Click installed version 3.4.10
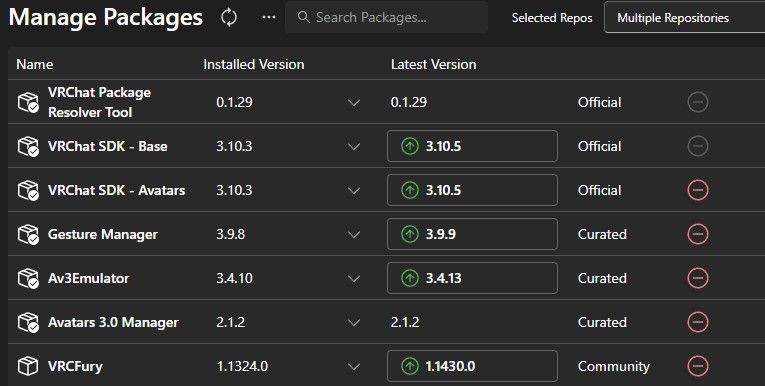Screen dimensions: 765x386 (x=234, y=278)
